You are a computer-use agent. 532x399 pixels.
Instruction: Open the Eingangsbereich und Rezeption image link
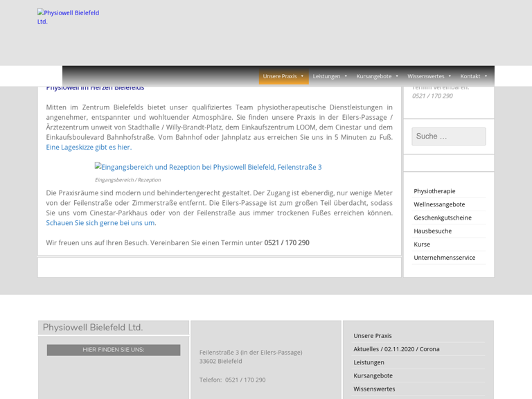209,167
